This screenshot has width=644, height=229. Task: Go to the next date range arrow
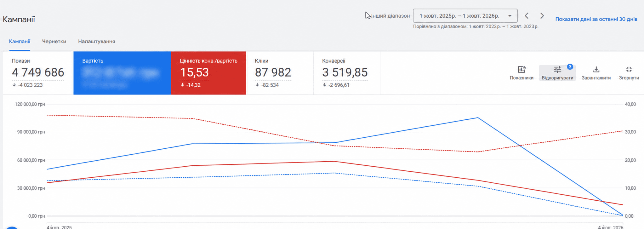click(542, 16)
